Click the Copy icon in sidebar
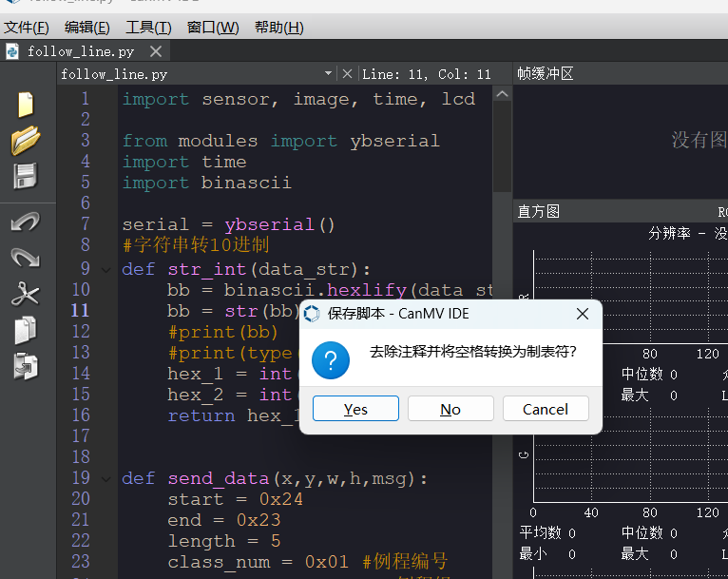 click(25, 330)
